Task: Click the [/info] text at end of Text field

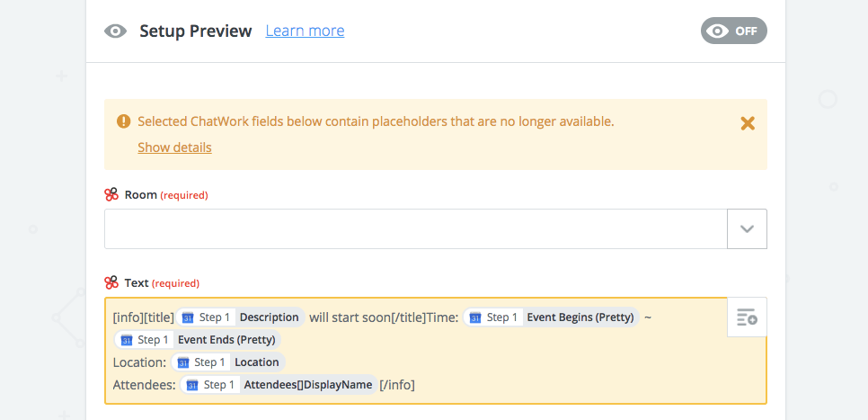Action: point(397,385)
